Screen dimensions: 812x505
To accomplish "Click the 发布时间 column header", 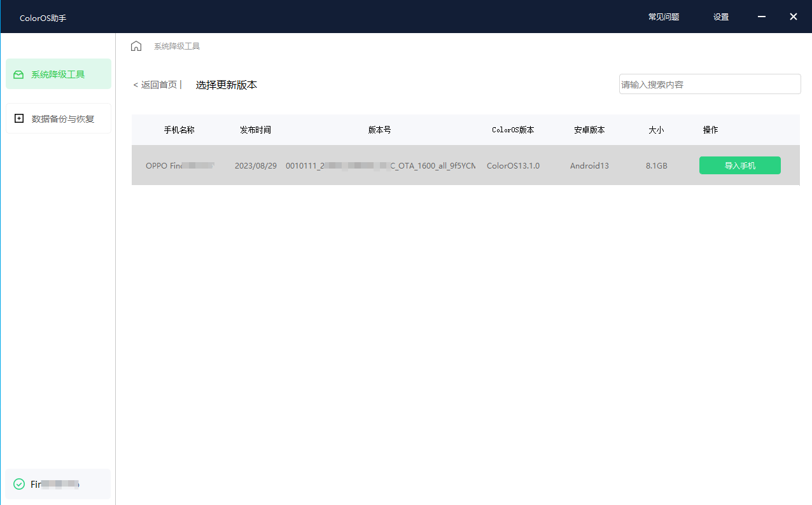I will (x=255, y=129).
